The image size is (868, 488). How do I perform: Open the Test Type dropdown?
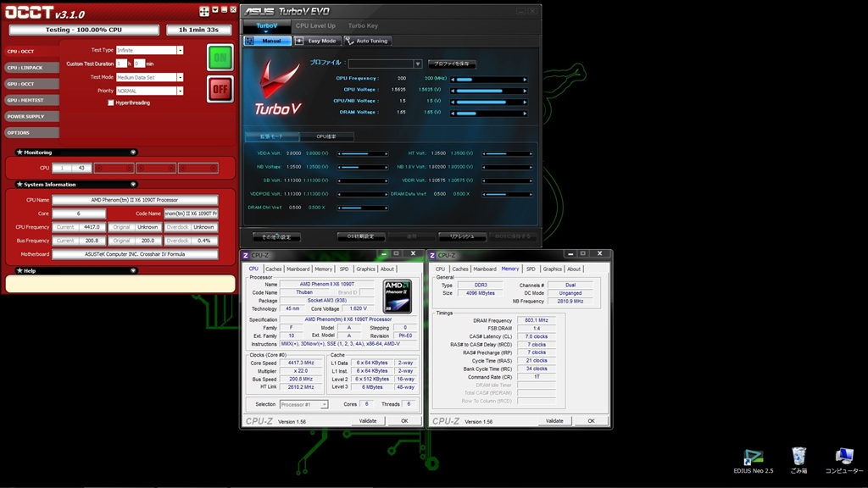pos(180,50)
